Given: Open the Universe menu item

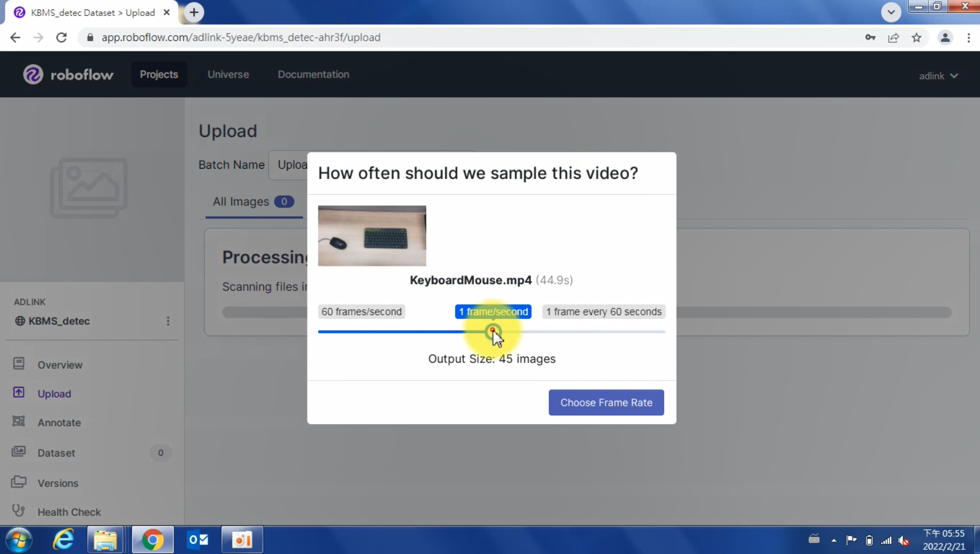Looking at the screenshot, I should click(228, 75).
